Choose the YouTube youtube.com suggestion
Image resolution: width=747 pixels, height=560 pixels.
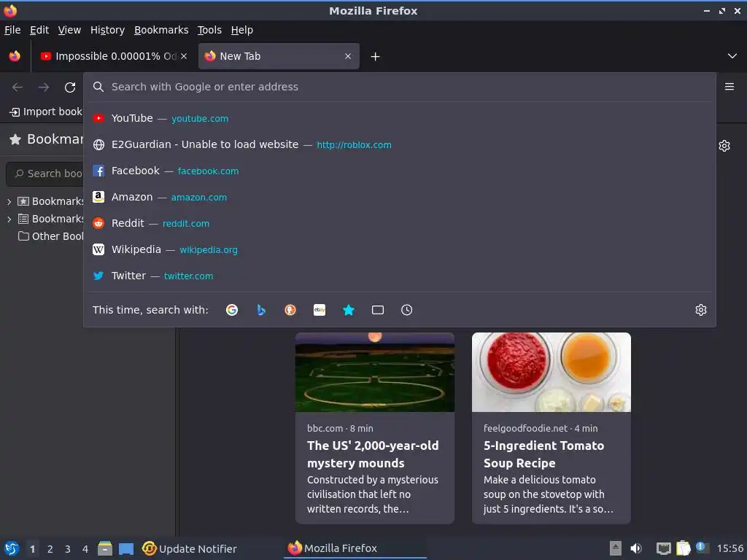400,118
